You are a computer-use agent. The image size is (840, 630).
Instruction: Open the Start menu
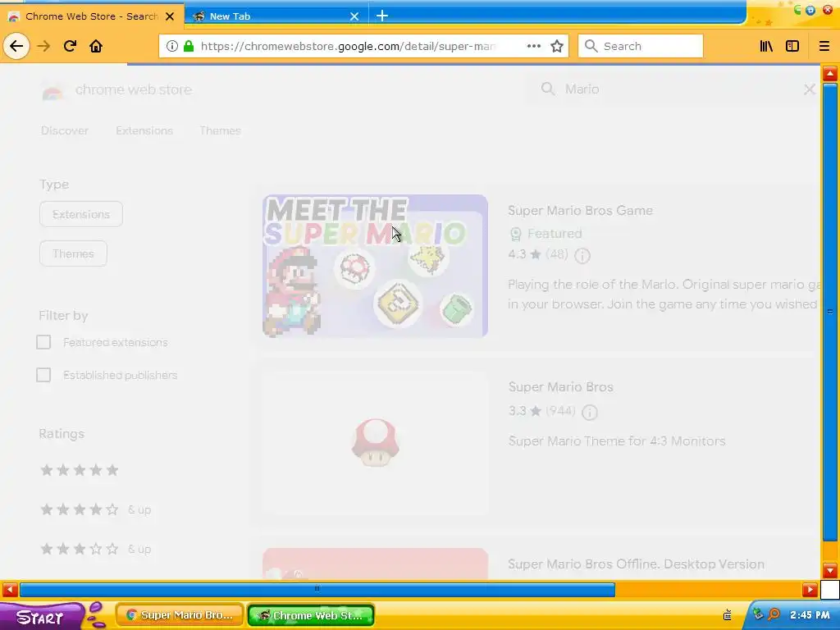tap(40, 617)
